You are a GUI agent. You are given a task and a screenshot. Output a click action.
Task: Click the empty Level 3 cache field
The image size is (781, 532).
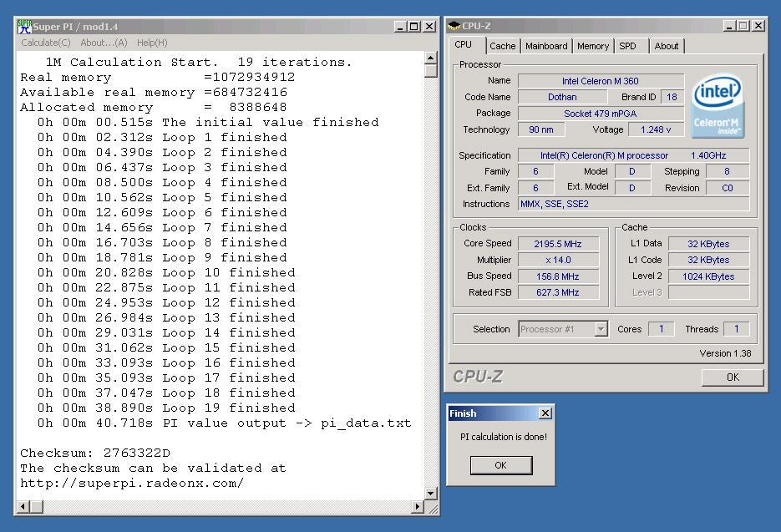pos(708,292)
